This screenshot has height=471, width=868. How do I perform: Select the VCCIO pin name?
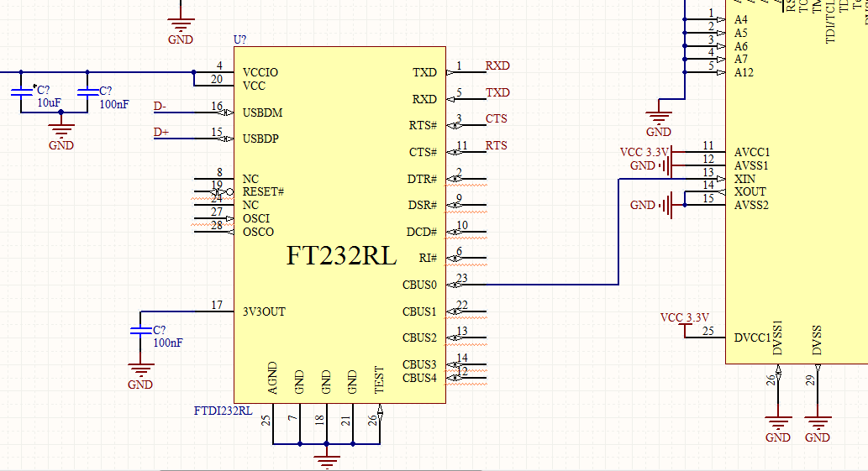(260, 72)
